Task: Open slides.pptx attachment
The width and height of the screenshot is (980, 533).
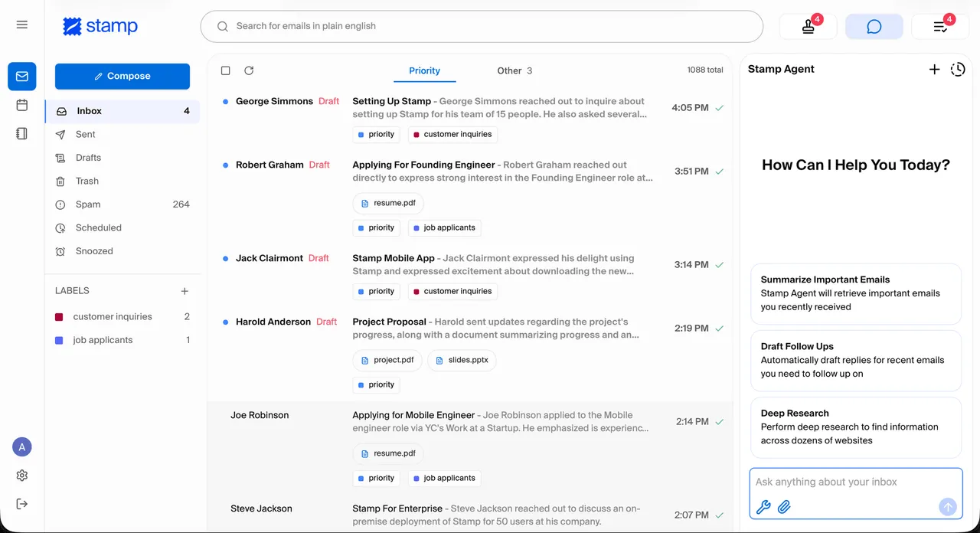Action: pos(462,360)
